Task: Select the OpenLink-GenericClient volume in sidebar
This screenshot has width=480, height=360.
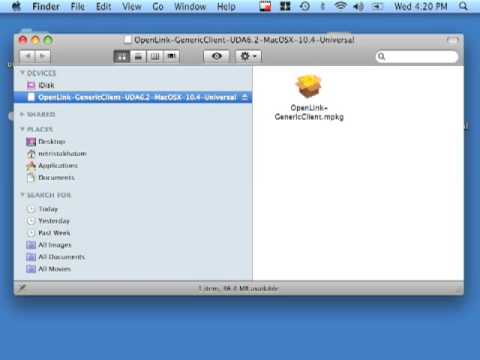Action: pyautogui.click(x=133, y=97)
